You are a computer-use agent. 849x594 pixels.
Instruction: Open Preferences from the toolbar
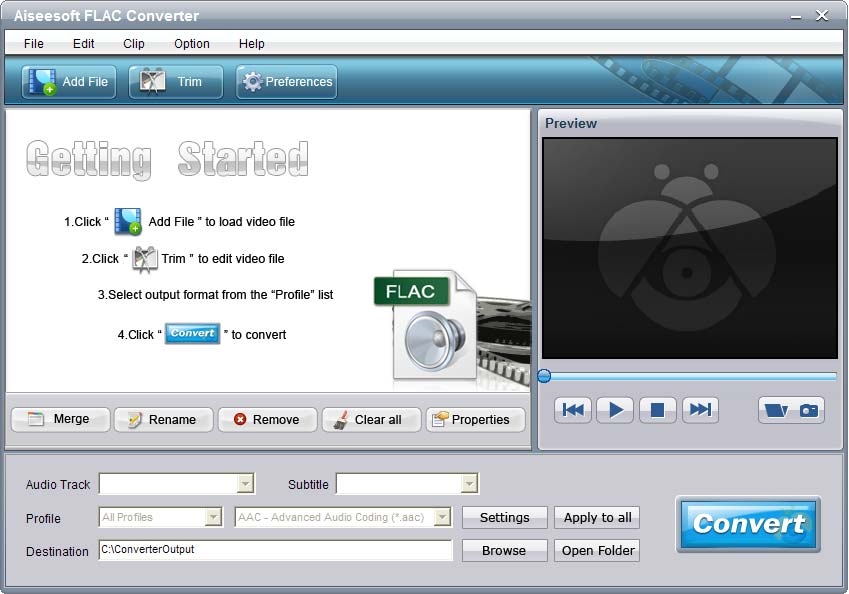(286, 82)
